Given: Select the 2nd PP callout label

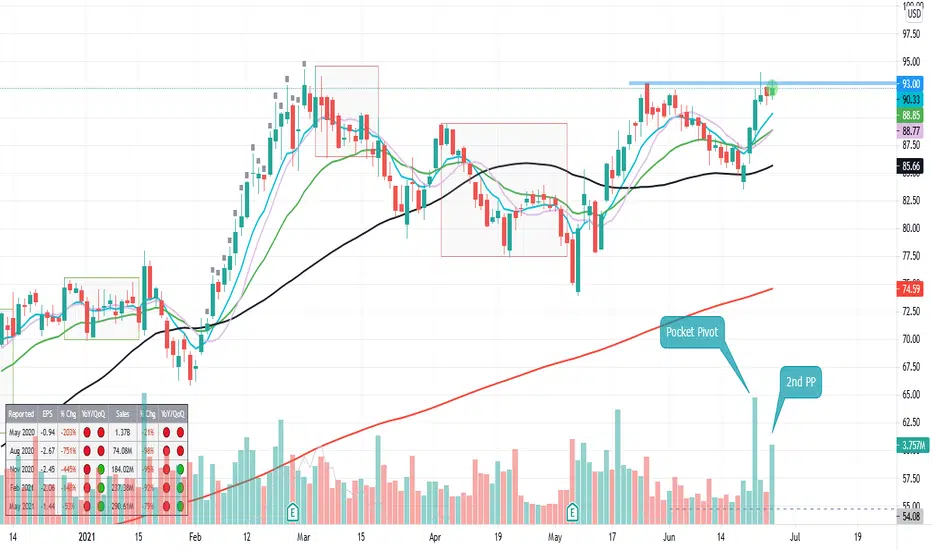Looking at the screenshot, I should 801,382.
